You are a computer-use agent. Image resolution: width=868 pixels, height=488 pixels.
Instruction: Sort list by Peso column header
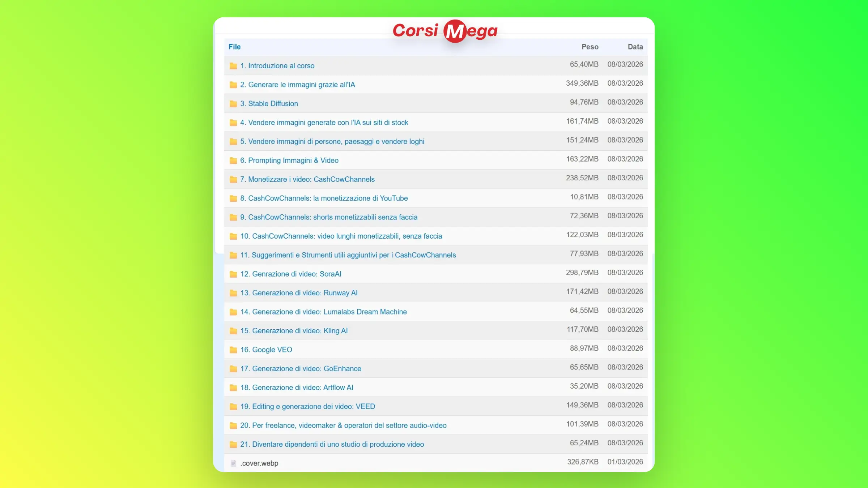(x=590, y=47)
